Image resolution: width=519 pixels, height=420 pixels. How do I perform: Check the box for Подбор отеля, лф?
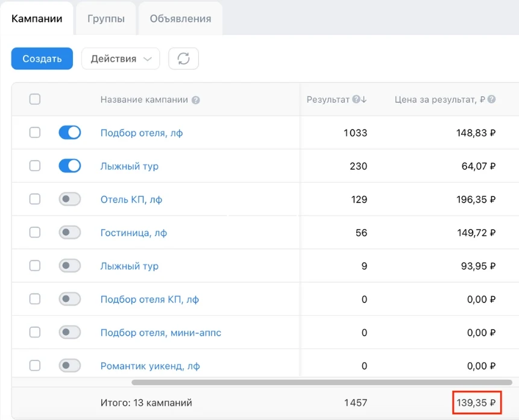point(35,133)
